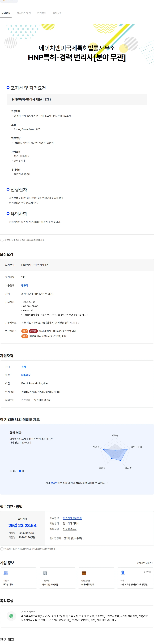Open the 추천공고 tab

click(57, 13)
